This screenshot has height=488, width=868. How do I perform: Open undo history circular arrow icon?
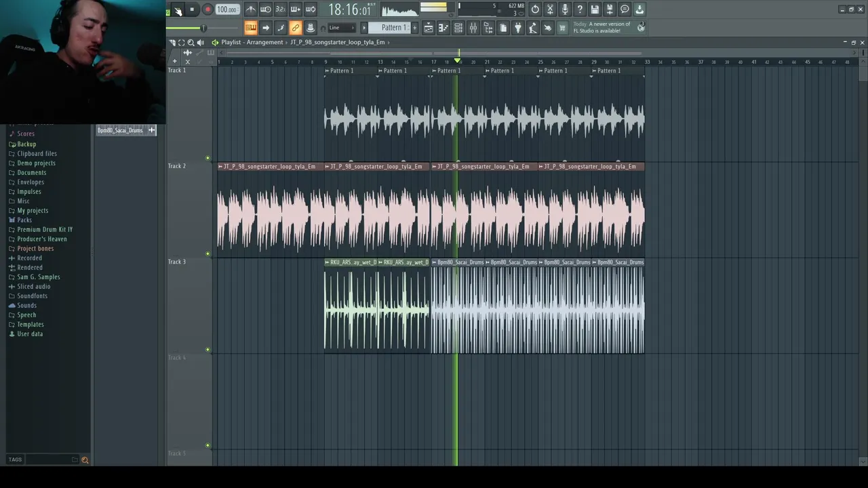point(535,9)
